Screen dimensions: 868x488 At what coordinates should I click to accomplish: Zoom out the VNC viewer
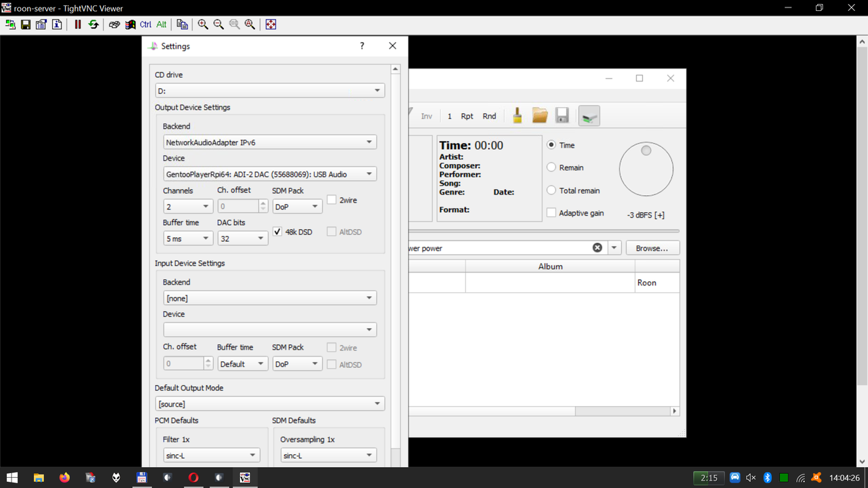coord(218,24)
